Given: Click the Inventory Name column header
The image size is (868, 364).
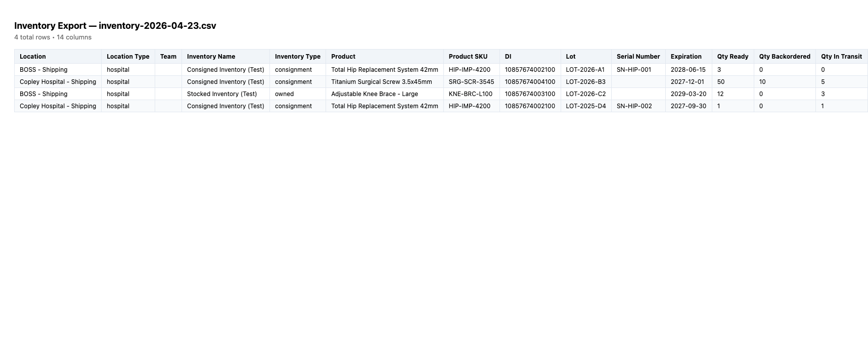Looking at the screenshot, I should pos(225,57).
